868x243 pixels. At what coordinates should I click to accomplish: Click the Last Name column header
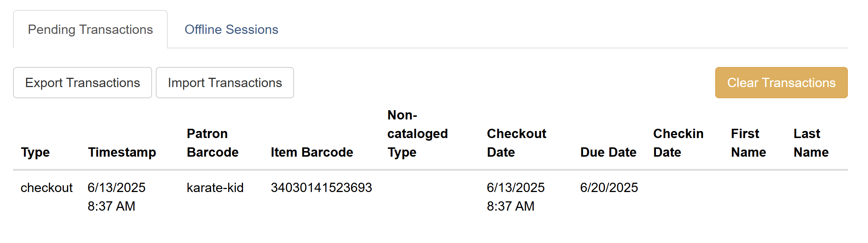tap(811, 143)
